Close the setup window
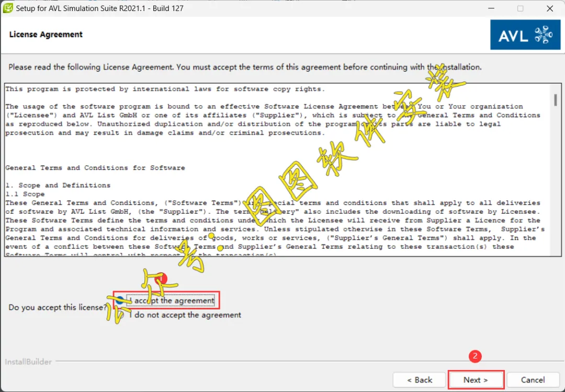This screenshot has height=392, width=565. tap(550, 8)
